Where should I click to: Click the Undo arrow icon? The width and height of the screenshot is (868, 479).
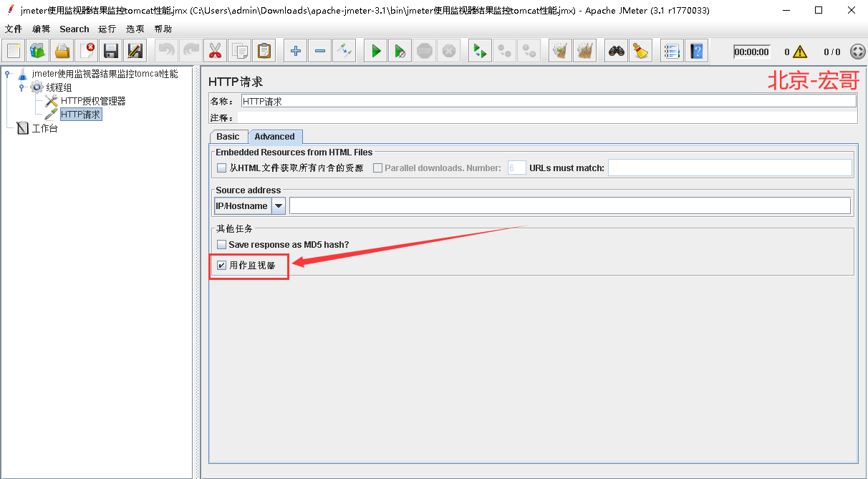tap(166, 51)
